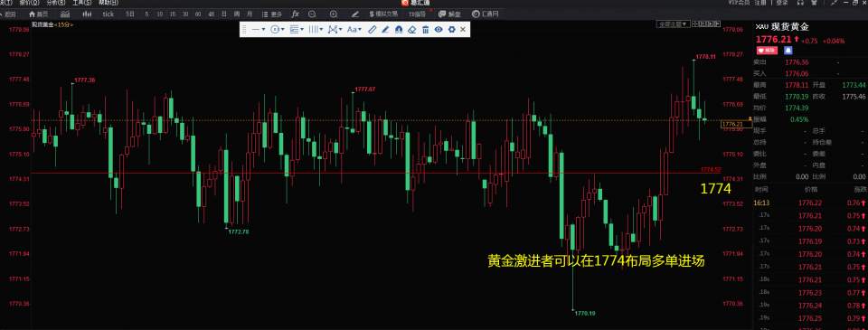Open the 工具 menu

point(82,3)
